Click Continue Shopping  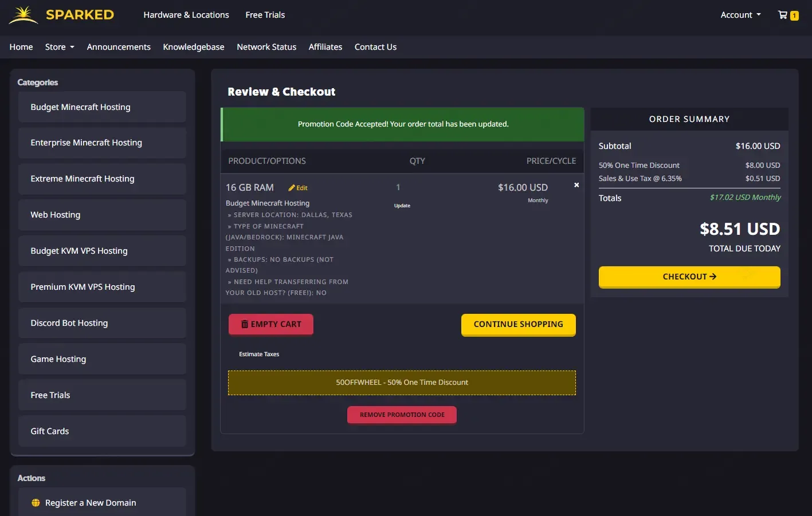point(519,324)
